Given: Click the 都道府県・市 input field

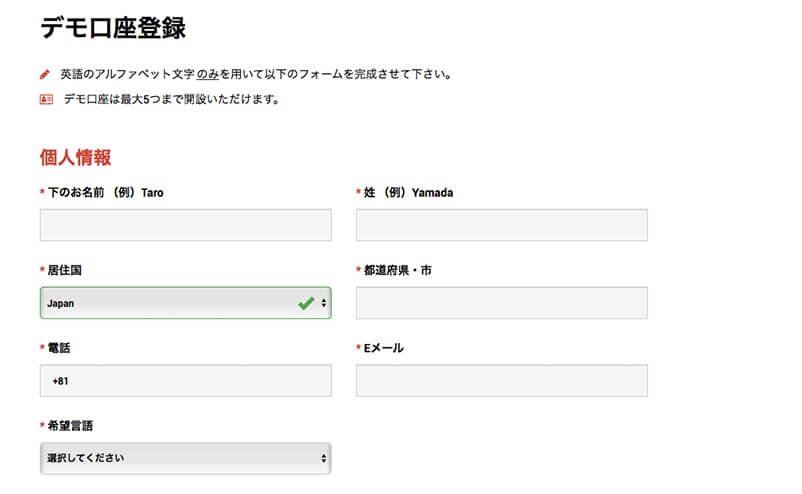Looking at the screenshot, I should [502, 303].
